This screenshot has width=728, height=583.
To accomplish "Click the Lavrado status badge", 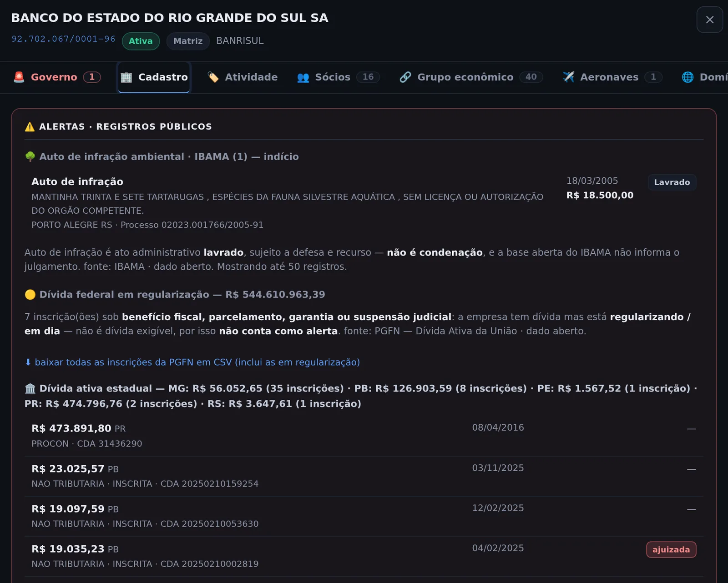I will [672, 182].
